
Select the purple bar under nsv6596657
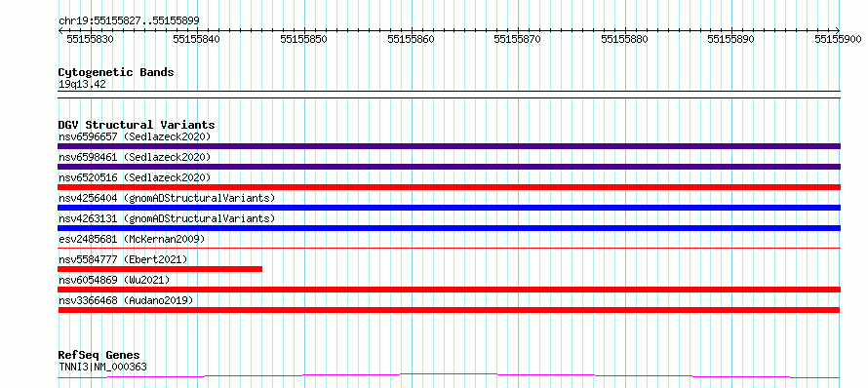click(x=449, y=146)
